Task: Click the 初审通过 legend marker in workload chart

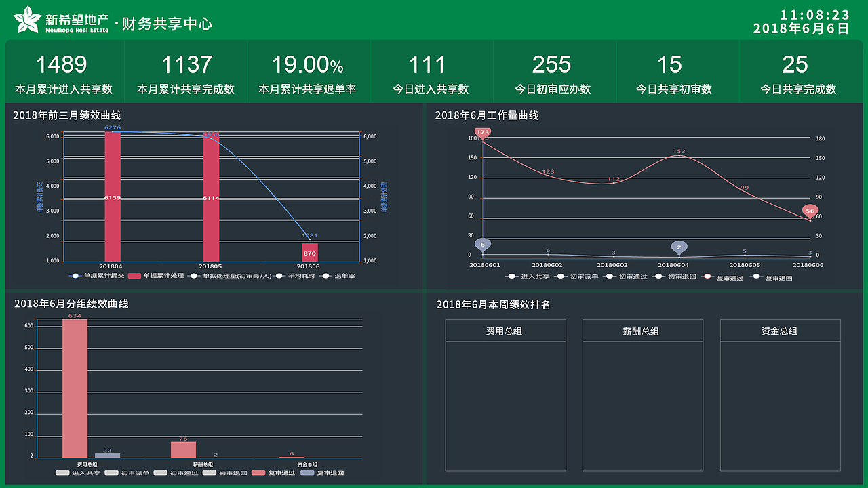Action: pyautogui.click(x=610, y=277)
